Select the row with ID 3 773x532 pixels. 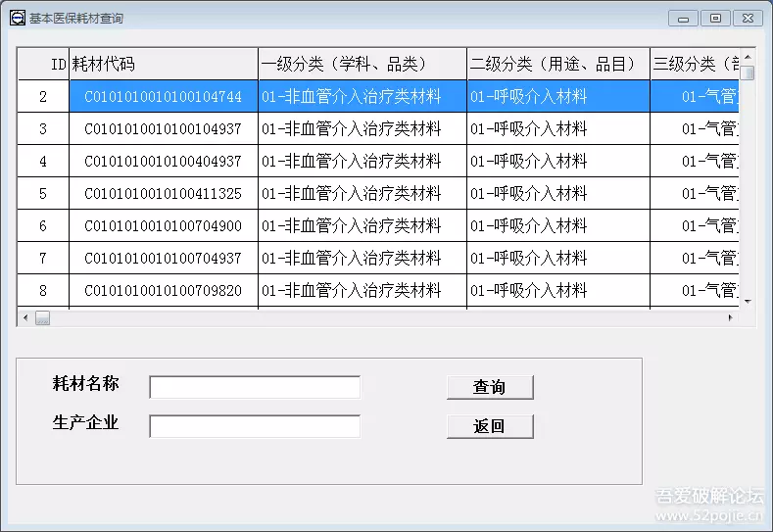[x=43, y=129]
